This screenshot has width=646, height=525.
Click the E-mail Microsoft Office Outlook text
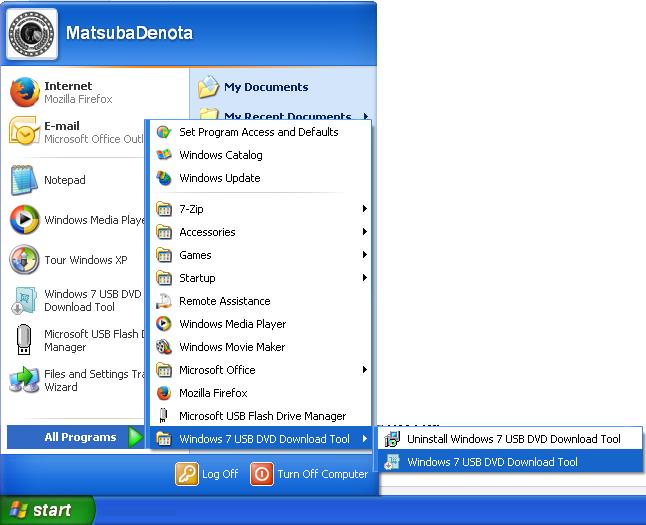coord(94,132)
